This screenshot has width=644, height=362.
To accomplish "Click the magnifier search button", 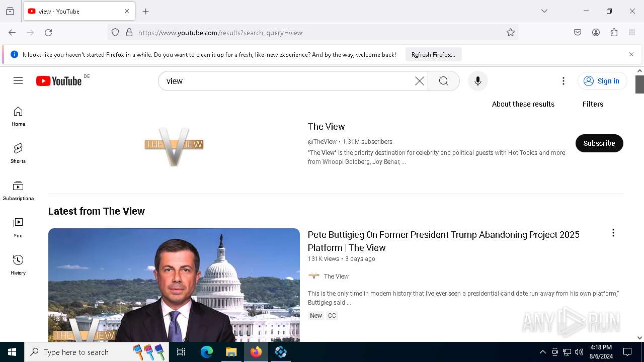I will pos(443,81).
